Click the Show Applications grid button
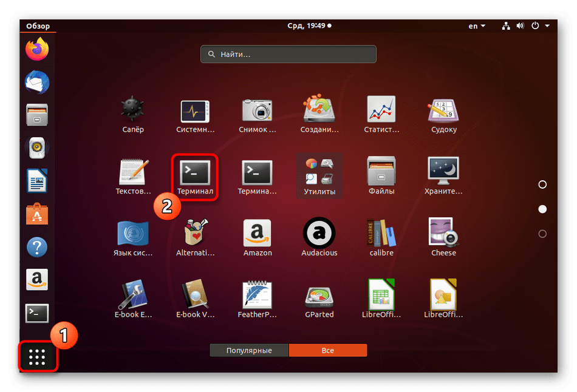The height and width of the screenshot is (392, 577). [37, 357]
